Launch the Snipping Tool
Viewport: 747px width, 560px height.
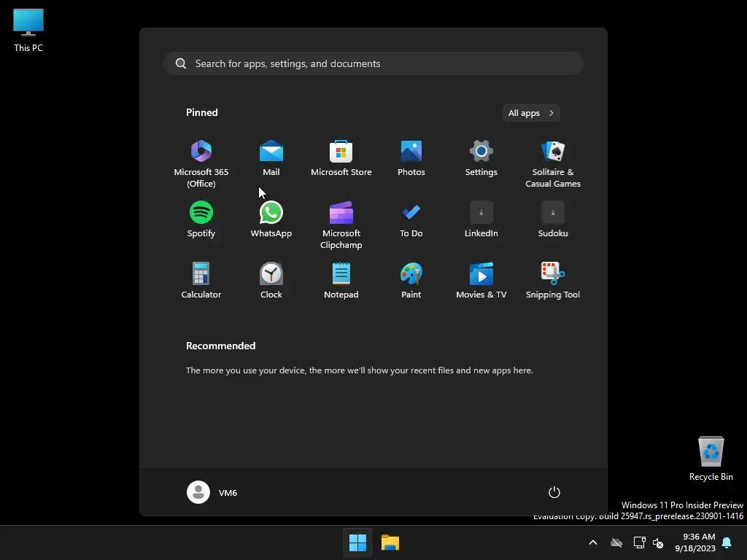point(553,281)
